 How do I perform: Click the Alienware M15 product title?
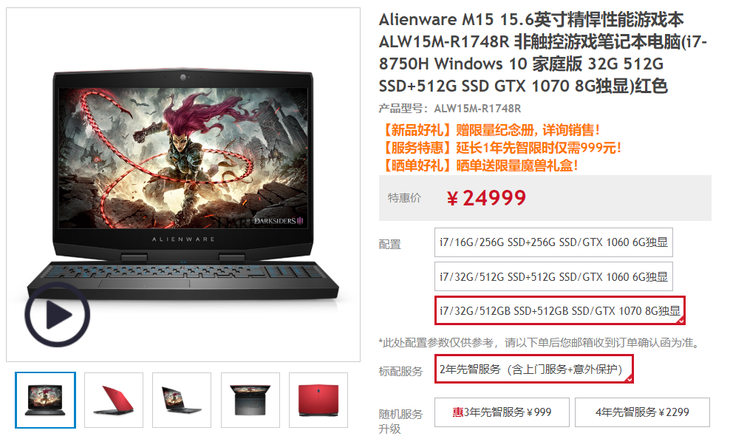tap(543, 53)
